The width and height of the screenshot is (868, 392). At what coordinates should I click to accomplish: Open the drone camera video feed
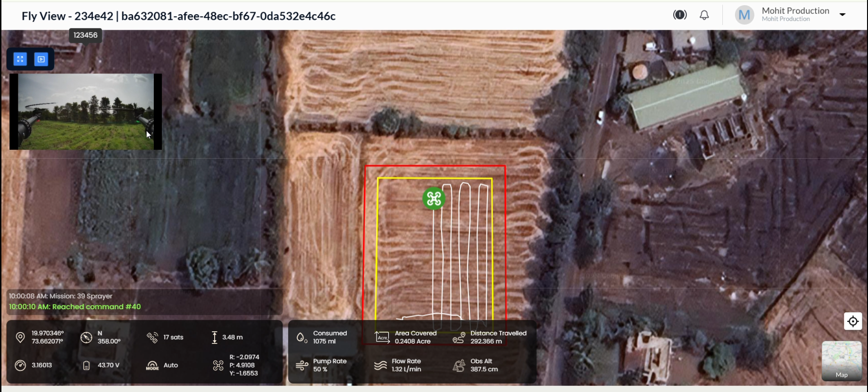pyautogui.click(x=85, y=112)
